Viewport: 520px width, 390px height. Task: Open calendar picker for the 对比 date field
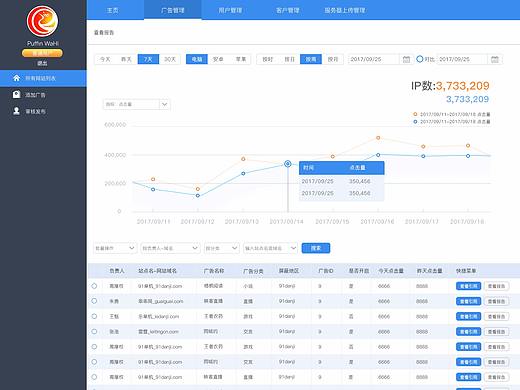[495, 59]
